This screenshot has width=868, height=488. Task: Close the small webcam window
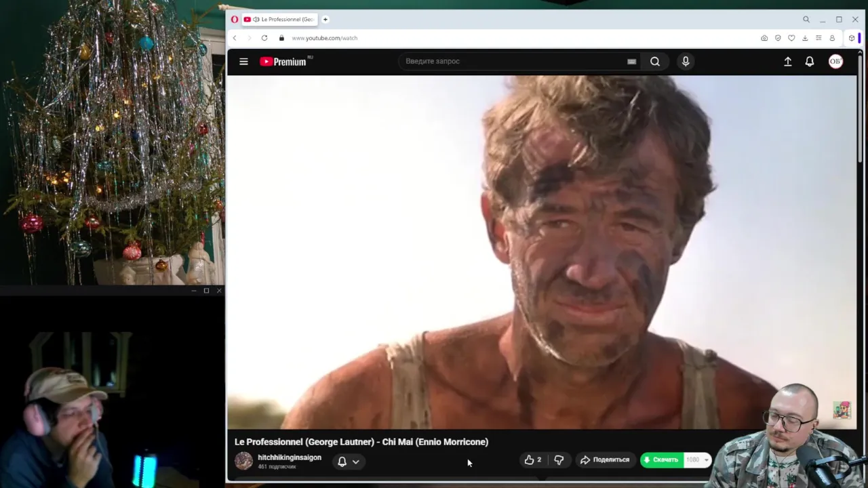click(x=219, y=291)
